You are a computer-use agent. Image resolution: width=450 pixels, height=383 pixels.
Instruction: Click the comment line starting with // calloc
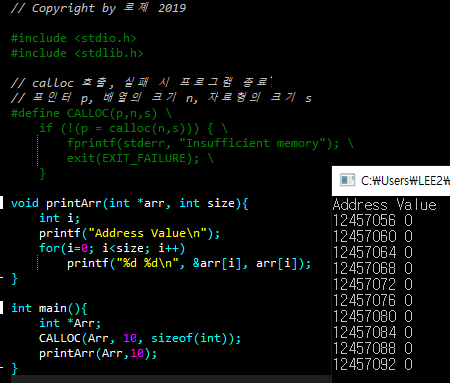coord(139,82)
